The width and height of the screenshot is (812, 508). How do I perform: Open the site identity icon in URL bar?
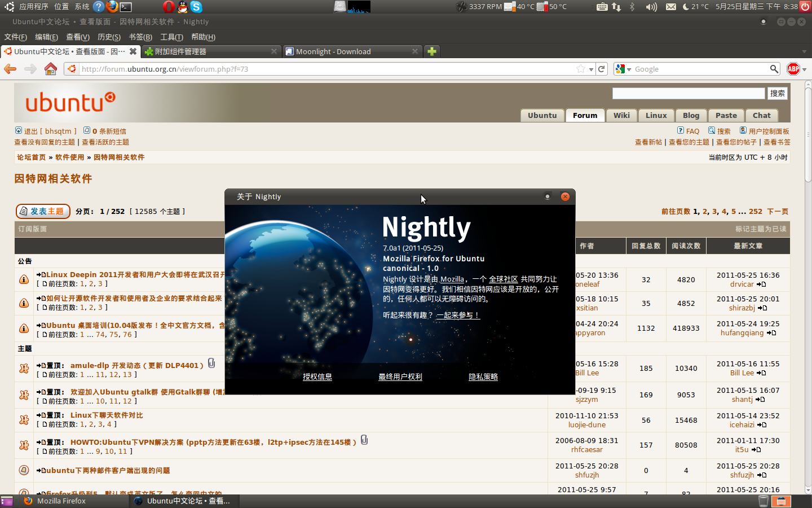[x=72, y=69]
